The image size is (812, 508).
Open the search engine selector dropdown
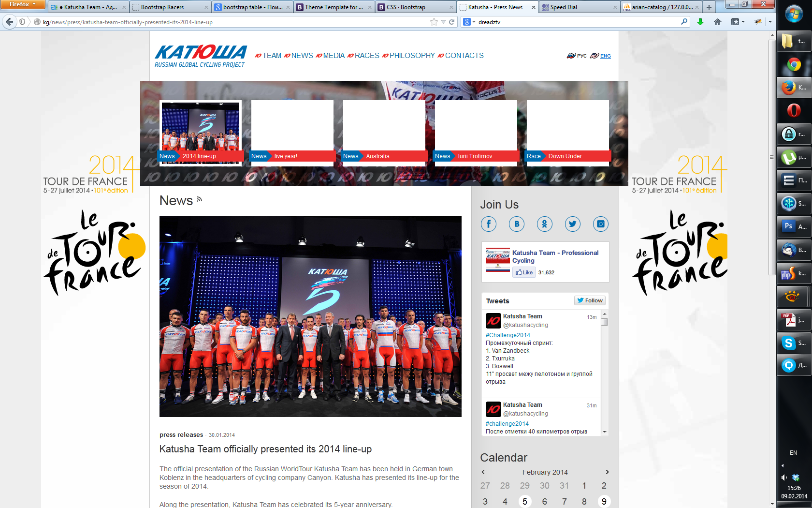[x=469, y=22]
